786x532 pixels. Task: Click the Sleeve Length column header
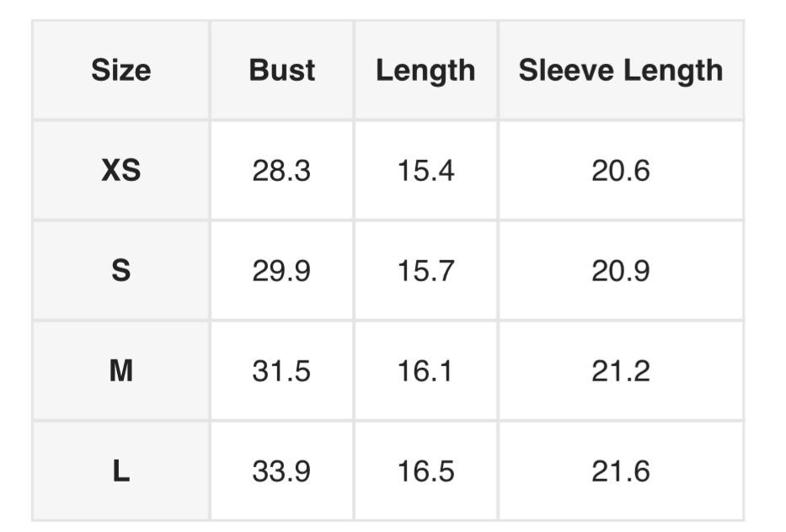click(621, 70)
